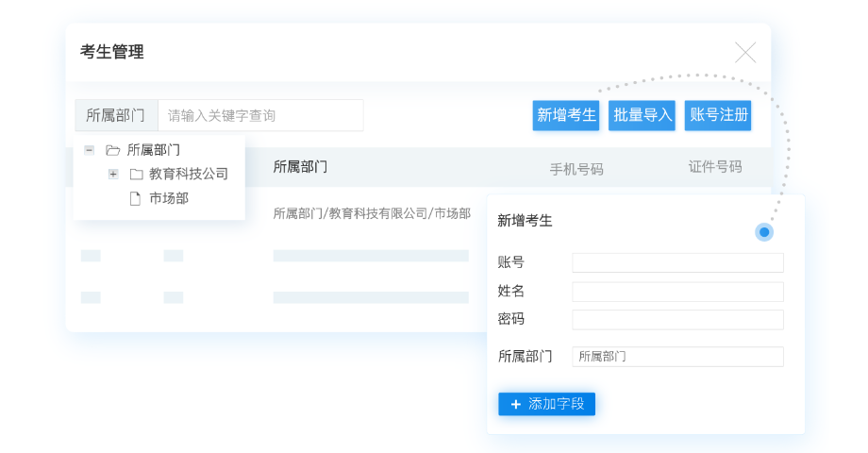
Task: Click the folder icon beside 教育科技公司
Action: point(136,174)
